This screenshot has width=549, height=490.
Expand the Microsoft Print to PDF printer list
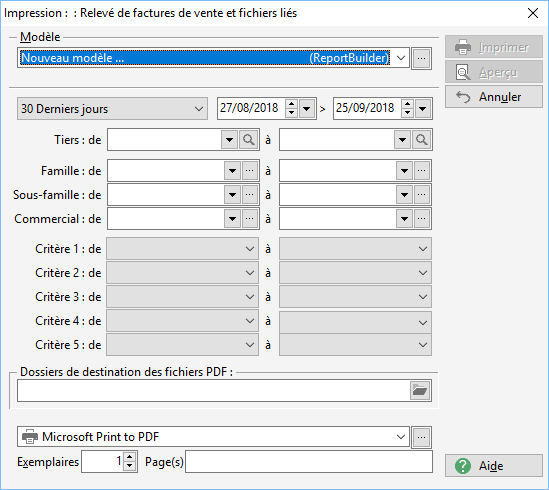tap(401, 437)
